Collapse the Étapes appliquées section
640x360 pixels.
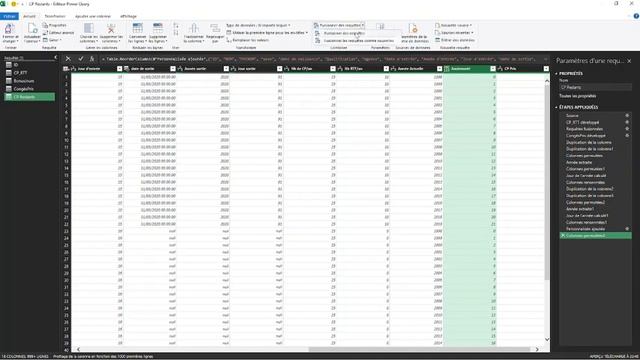coord(556,107)
